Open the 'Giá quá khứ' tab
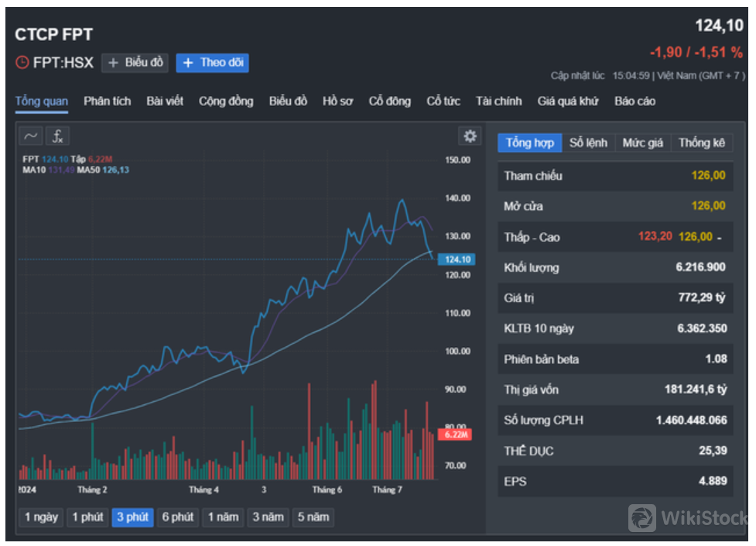 [568, 101]
